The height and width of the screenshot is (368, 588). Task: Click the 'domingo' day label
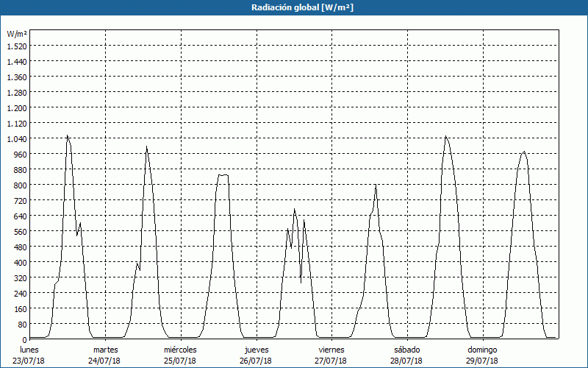(x=482, y=350)
